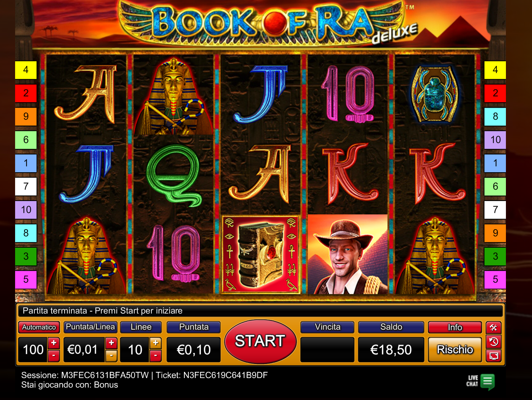
Task: Increase number of Linee with plus
Action: click(156, 343)
